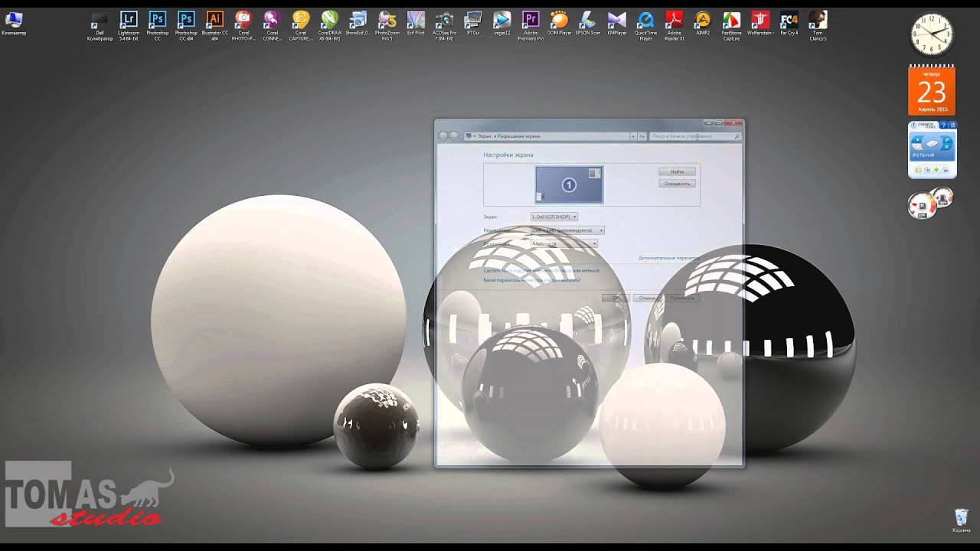Image resolution: width=980 pixels, height=551 pixels.
Task: Click the Экран breadcrumb in address bar
Action: pyautogui.click(x=484, y=136)
